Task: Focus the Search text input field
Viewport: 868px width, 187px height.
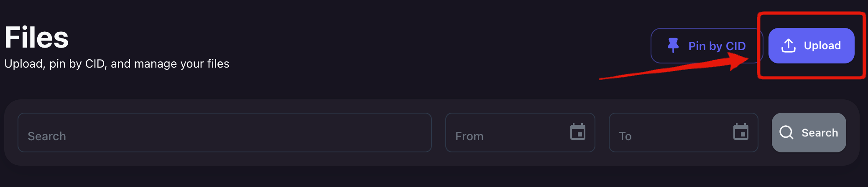Action: [225, 132]
